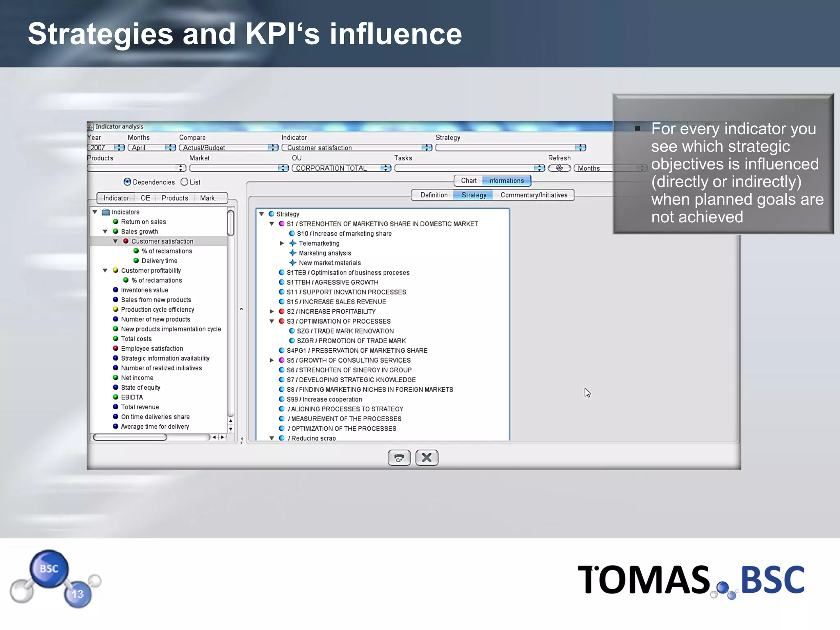Collapse the Sales growth tree node

[105, 232]
